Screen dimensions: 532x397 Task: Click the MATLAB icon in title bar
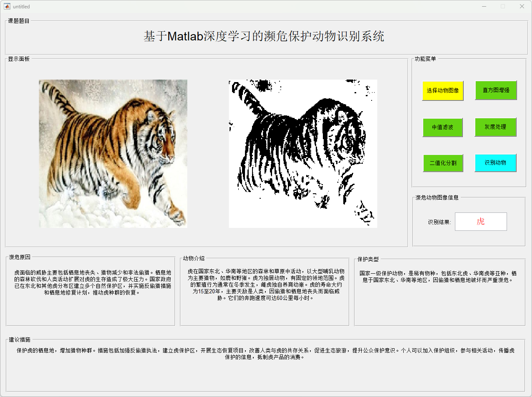click(x=7, y=6)
